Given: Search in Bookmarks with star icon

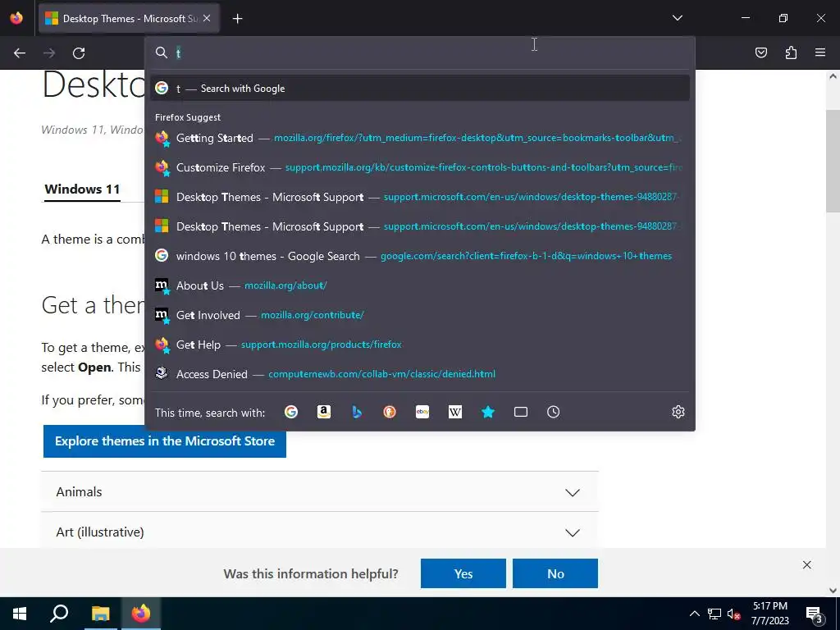Looking at the screenshot, I should point(487,412).
